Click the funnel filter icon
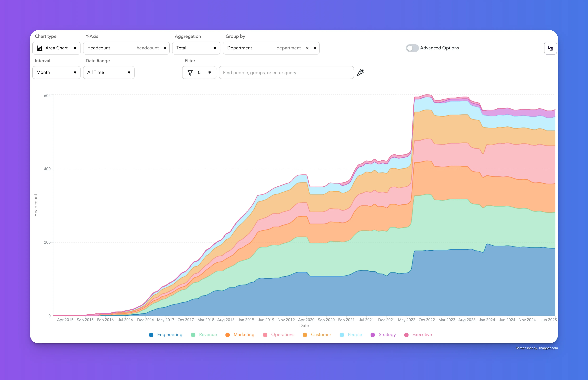 (190, 73)
